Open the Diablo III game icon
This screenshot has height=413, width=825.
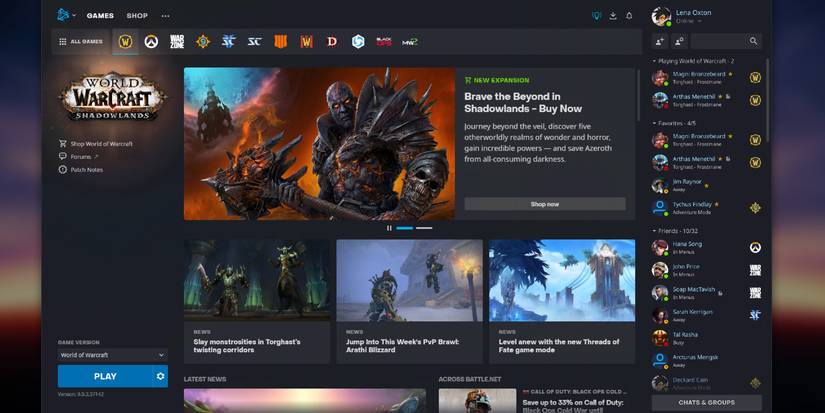332,42
